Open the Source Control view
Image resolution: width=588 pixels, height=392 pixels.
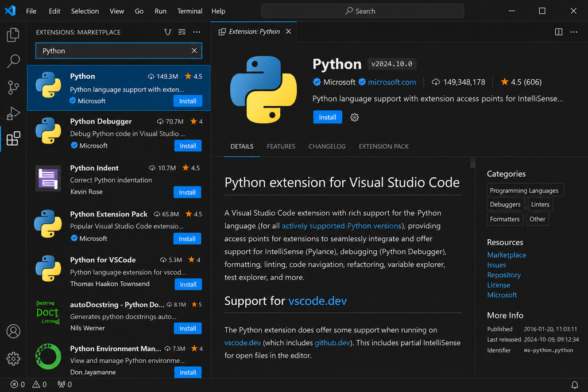[x=13, y=87]
